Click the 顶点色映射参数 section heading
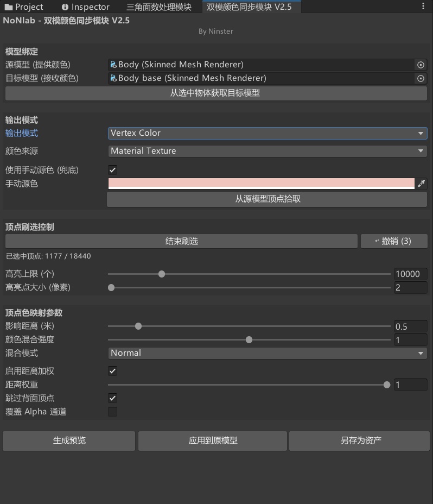 click(x=34, y=312)
